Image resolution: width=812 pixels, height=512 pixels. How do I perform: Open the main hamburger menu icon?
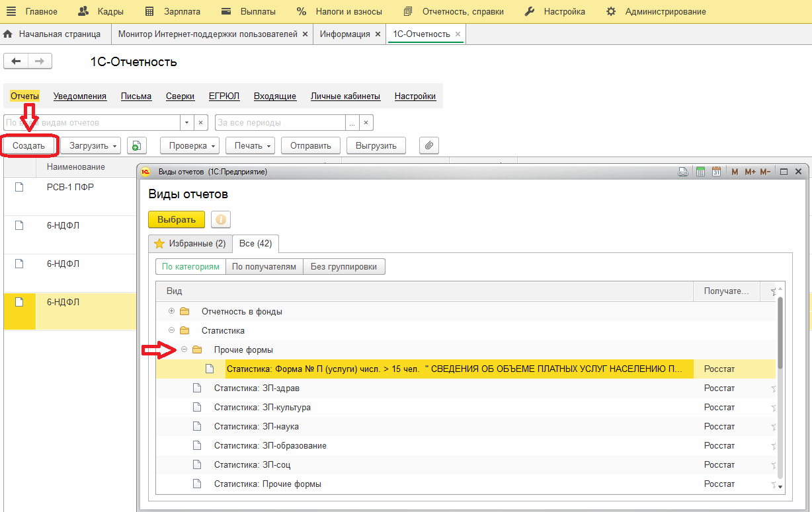(11, 11)
